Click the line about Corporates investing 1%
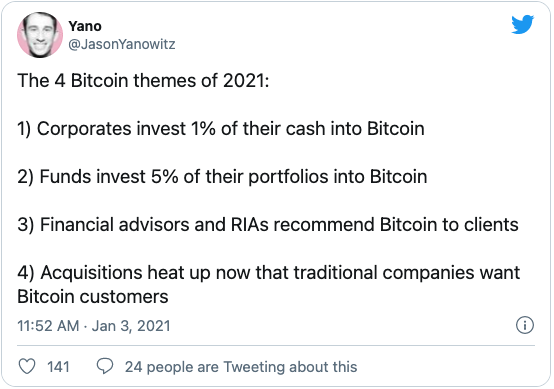554x389 pixels. 221,129
